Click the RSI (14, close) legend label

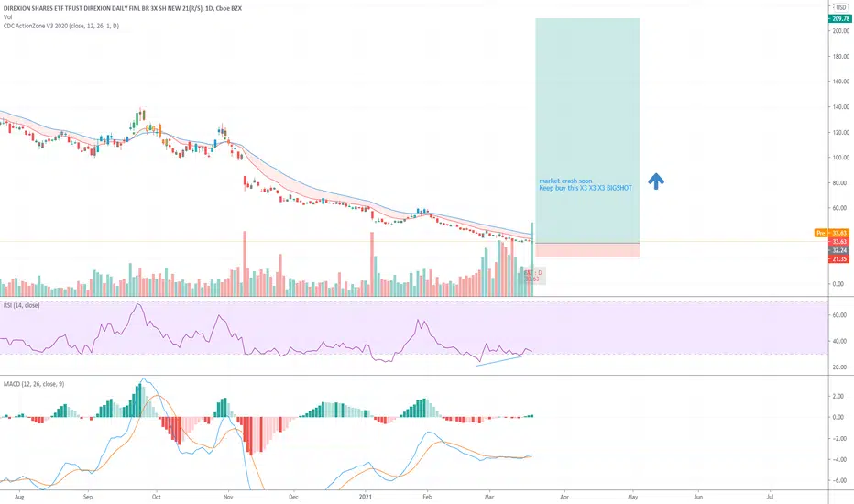pos(21,305)
